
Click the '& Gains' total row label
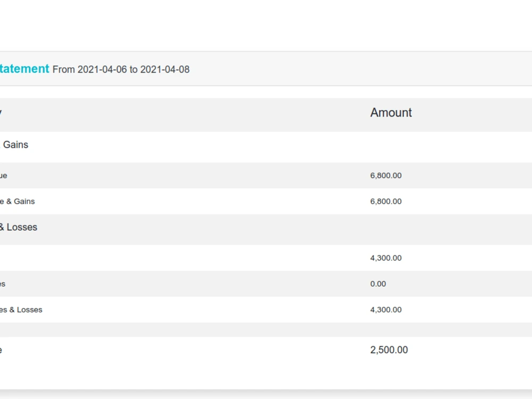click(x=17, y=201)
